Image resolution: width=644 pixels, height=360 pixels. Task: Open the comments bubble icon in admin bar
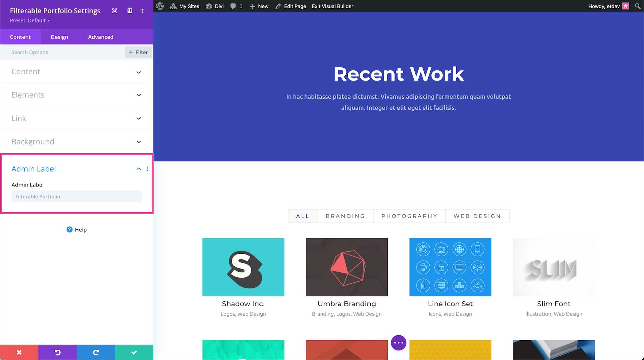tap(234, 6)
